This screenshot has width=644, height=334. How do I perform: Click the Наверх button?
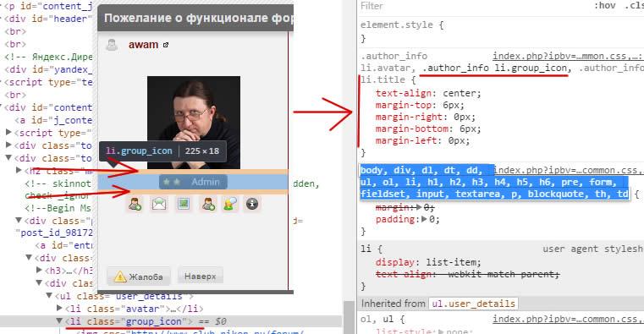point(200,276)
